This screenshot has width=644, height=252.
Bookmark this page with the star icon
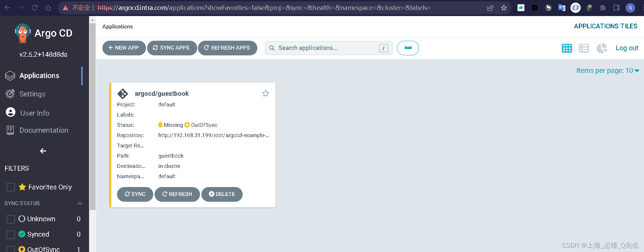pos(504,8)
